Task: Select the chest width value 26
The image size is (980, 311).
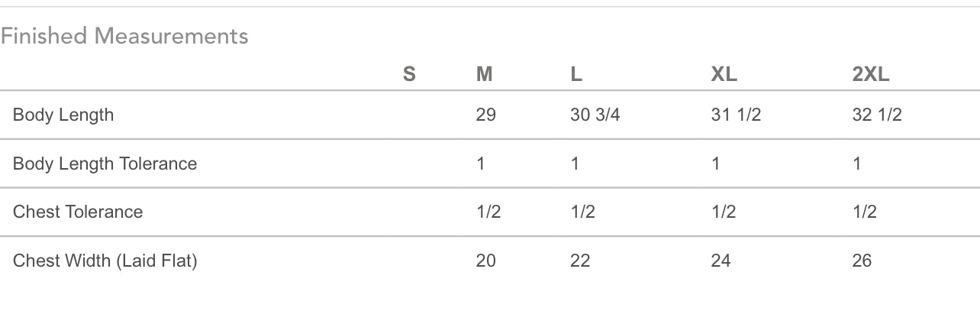Action: pos(862,261)
